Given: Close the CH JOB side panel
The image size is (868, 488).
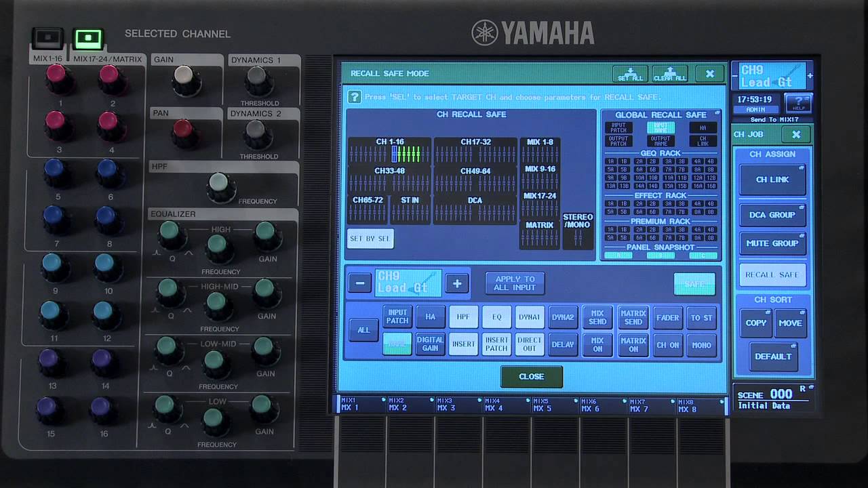Looking at the screenshot, I should (796, 134).
